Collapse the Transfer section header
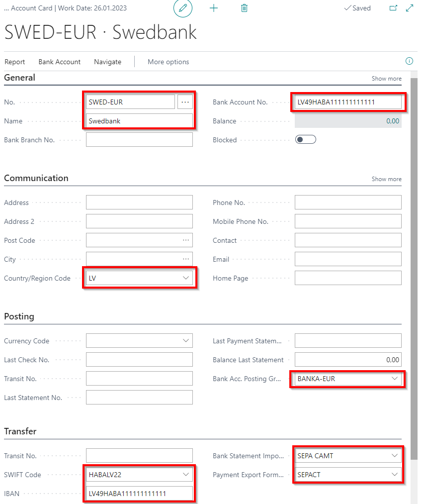This screenshot has height=504, width=425. point(20,431)
